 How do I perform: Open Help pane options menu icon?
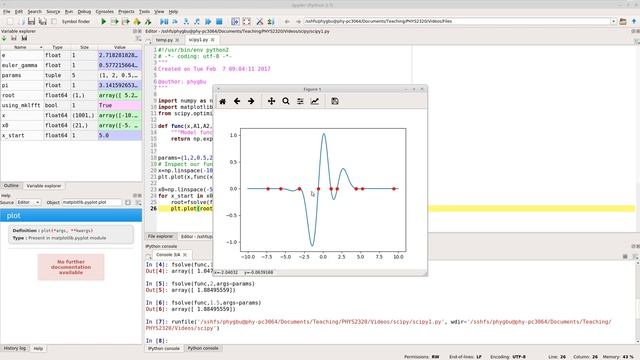(138, 202)
